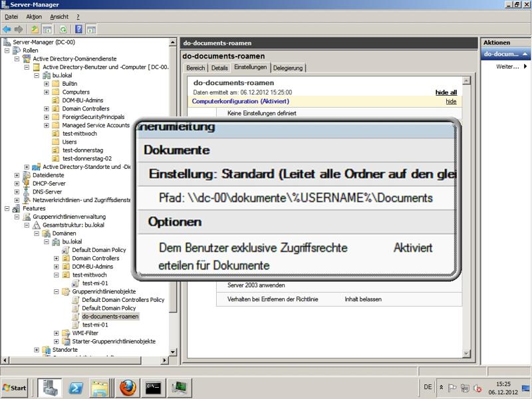Open Server Manager from the taskbar
The height and width of the screenshot is (399, 532).
pyautogui.click(x=49, y=388)
